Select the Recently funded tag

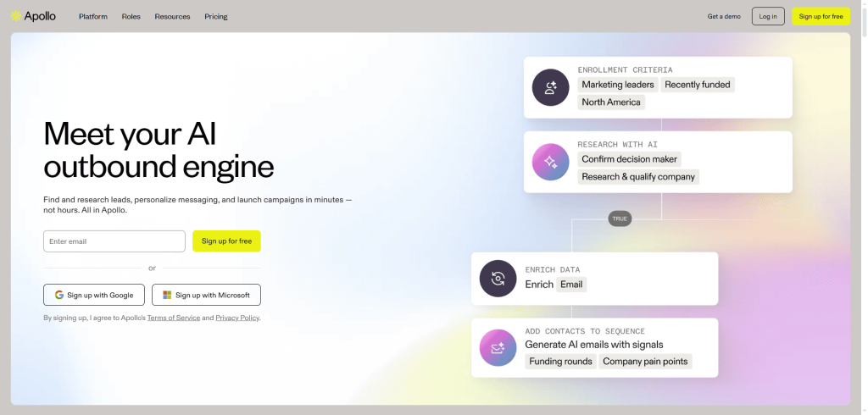tap(698, 85)
